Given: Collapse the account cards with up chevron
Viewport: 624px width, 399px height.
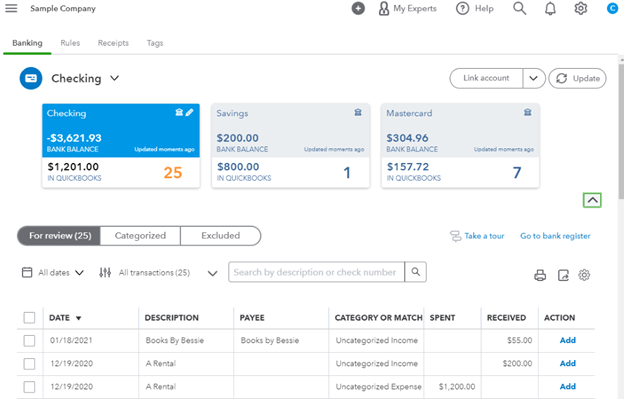Looking at the screenshot, I should [x=592, y=200].
